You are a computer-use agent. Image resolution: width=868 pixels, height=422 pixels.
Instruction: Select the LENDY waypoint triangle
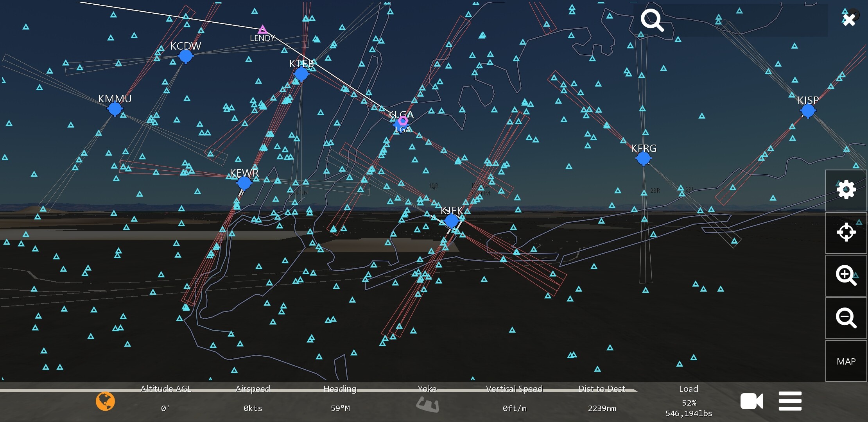pos(262,30)
